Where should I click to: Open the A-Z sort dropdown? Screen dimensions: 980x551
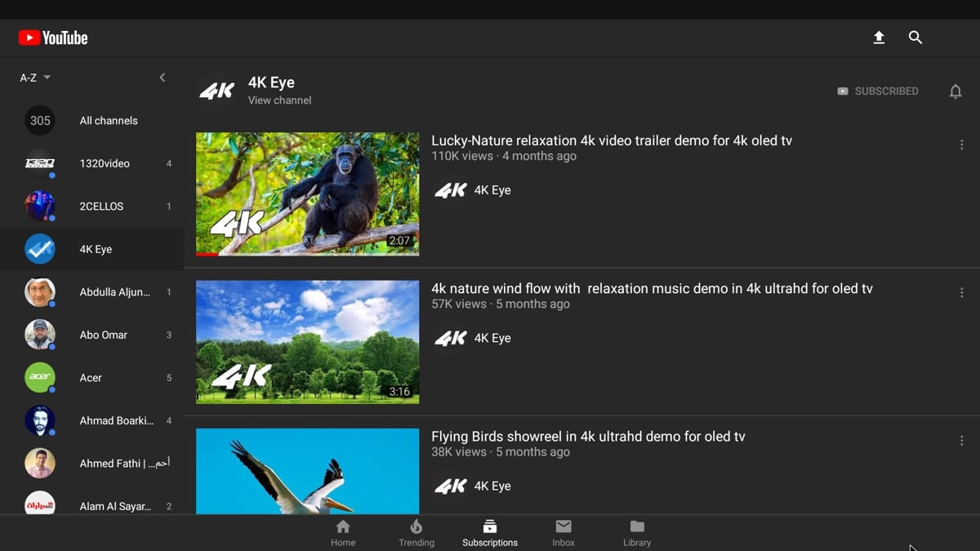pos(35,78)
